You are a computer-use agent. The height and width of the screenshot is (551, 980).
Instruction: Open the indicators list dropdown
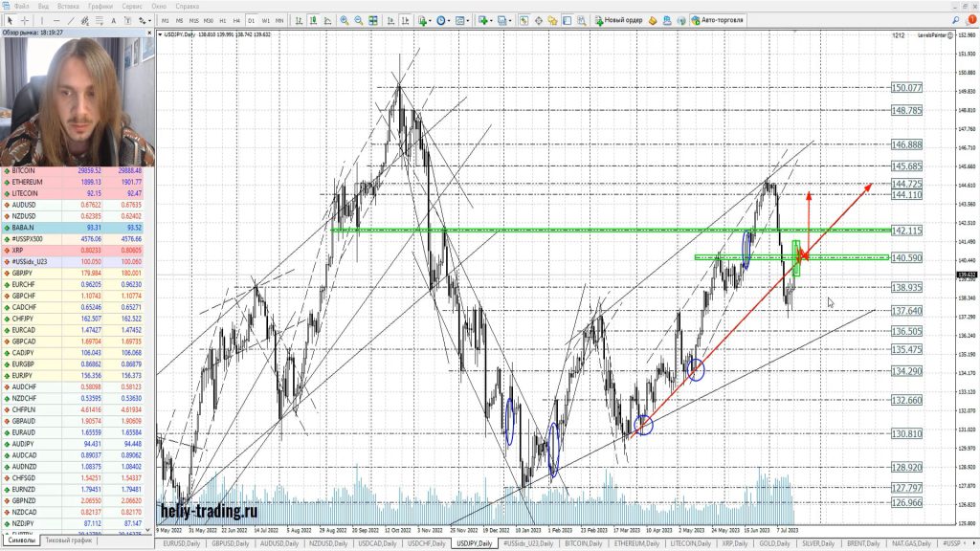(424, 19)
